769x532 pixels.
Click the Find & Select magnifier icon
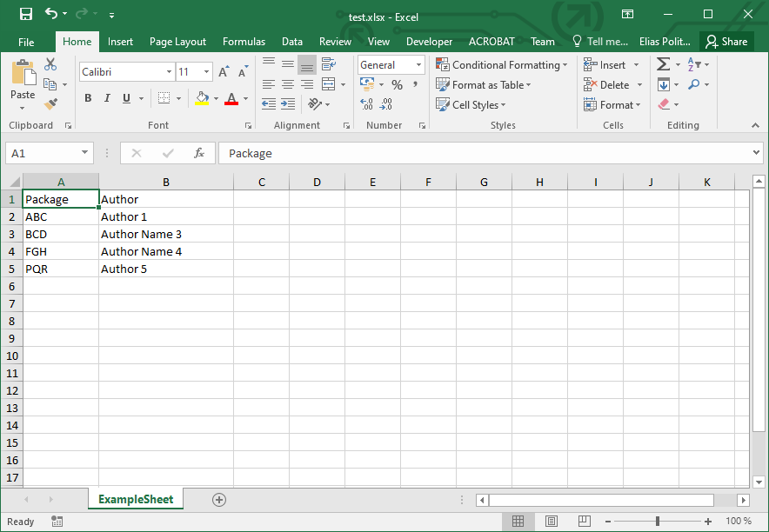(x=693, y=84)
